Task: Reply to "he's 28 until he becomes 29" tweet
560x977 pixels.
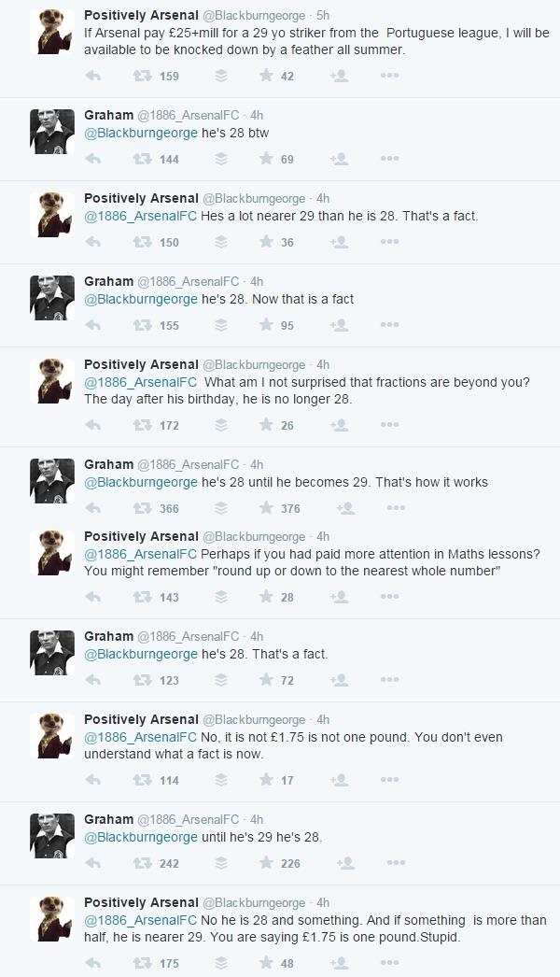Action: tap(93, 508)
